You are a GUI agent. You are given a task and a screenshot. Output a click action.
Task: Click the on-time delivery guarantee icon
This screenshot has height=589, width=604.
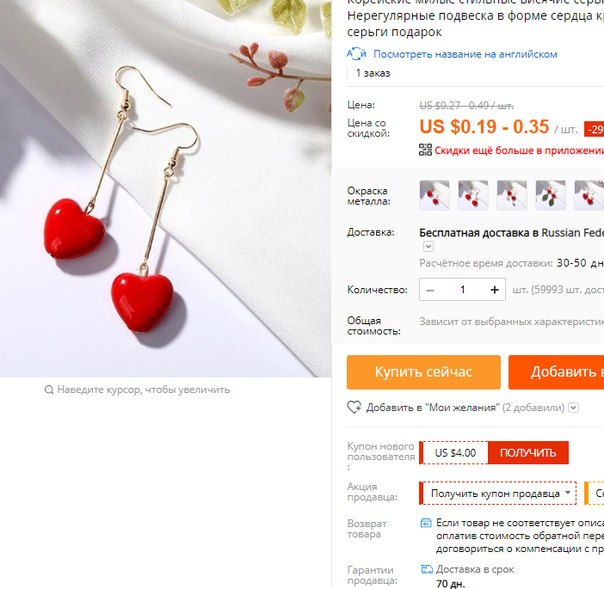[x=426, y=569]
